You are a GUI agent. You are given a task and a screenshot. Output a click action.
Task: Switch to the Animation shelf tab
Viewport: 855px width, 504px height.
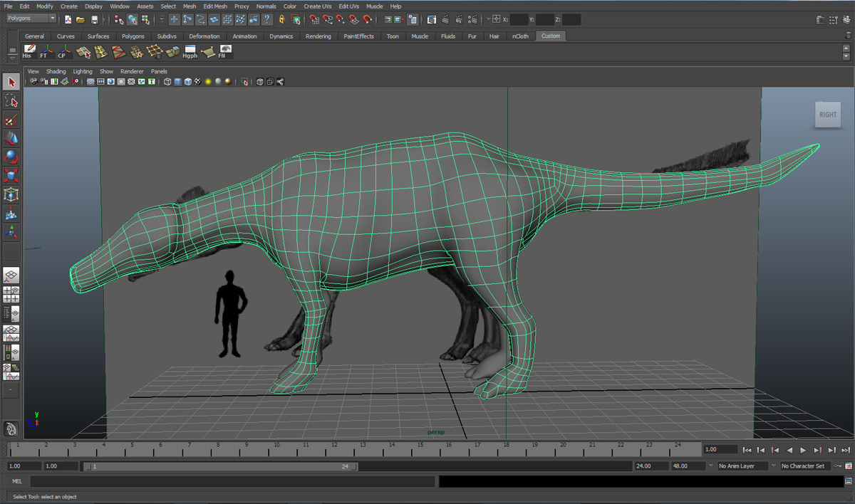244,36
